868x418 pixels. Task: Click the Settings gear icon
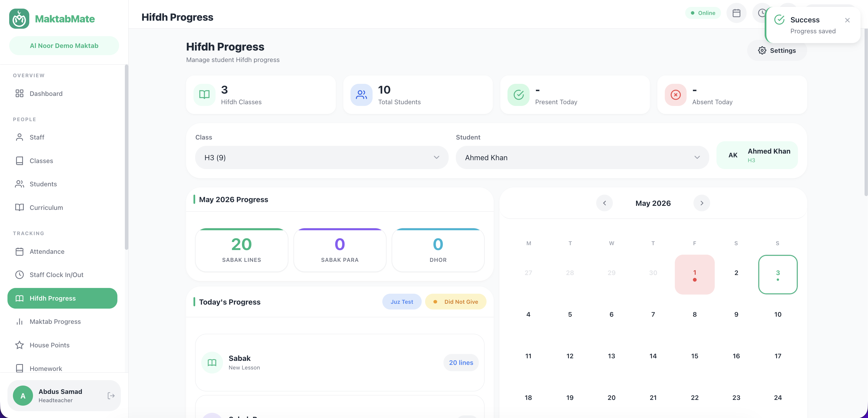(762, 51)
